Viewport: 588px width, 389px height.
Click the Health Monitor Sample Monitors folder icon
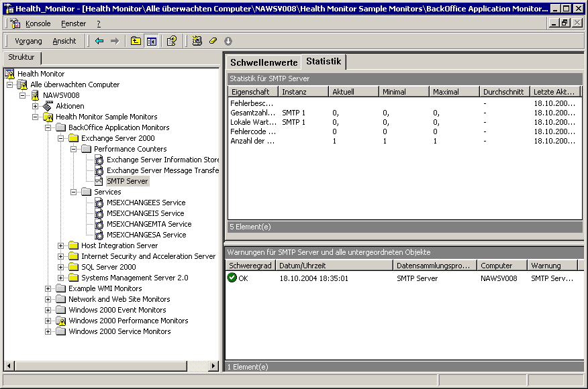48,117
